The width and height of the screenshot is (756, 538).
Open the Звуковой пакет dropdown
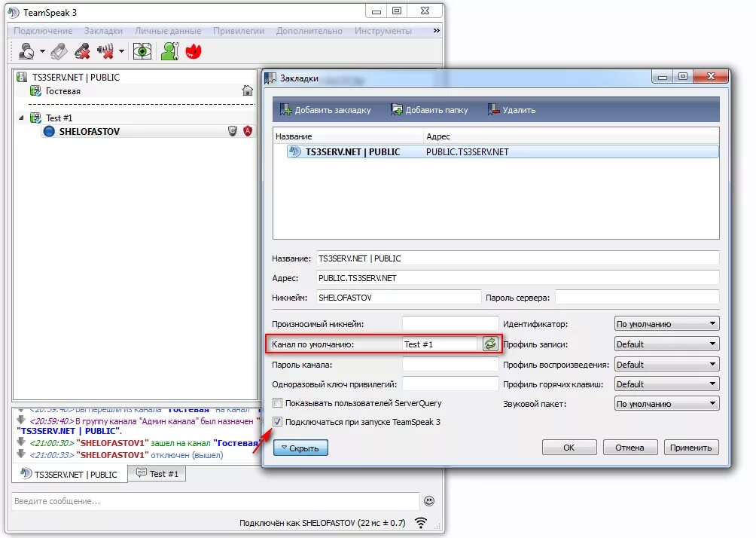click(667, 404)
